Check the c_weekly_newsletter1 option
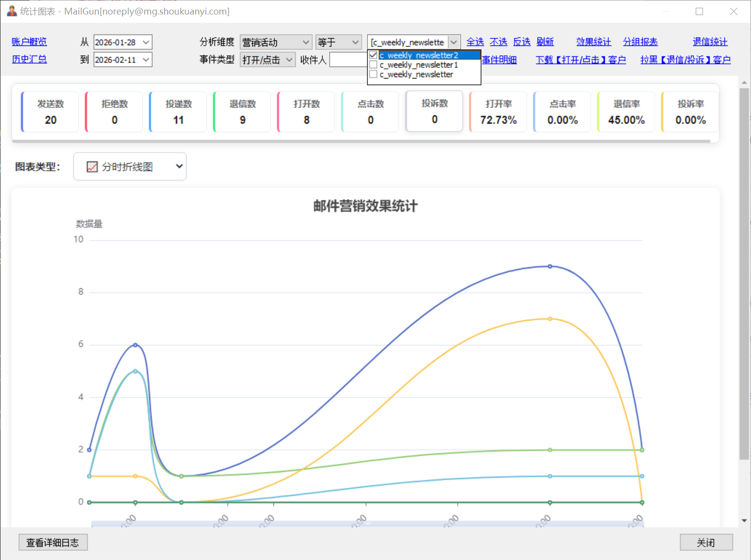Viewport: 751px width, 560px height. click(373, 65)
